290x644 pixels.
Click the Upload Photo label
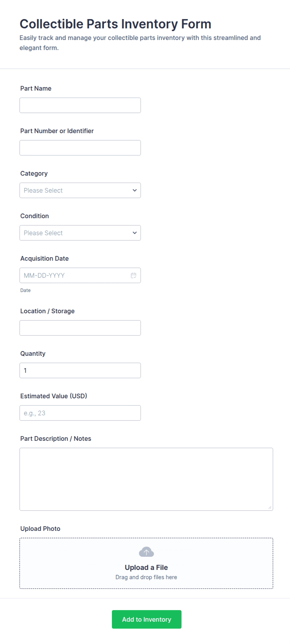pyautogui.click(x=40, y=529)
